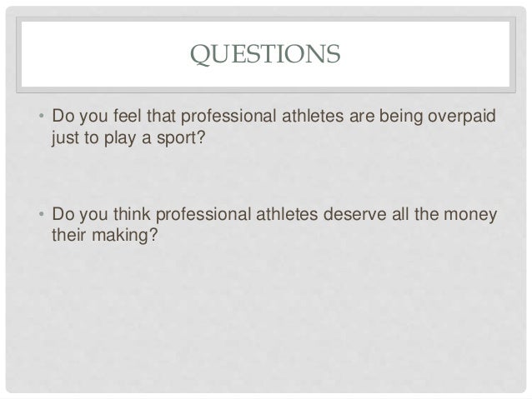This screenshot has height=399, width=532.
Task: Click the word "their" in second question
Action: (x=68, y=235)
